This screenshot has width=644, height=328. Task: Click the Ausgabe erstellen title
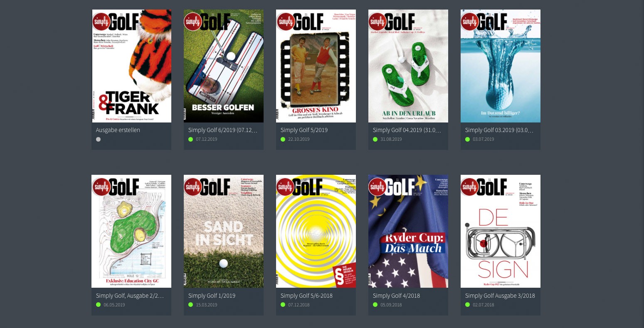[118, 130]
